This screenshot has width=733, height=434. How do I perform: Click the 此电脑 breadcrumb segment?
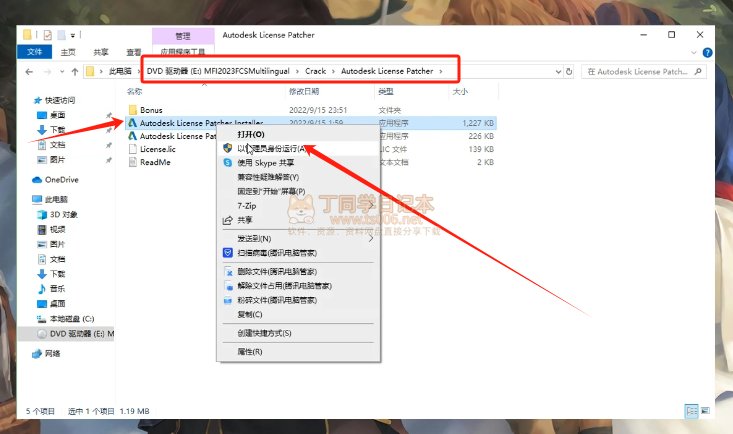pos(120,71)
